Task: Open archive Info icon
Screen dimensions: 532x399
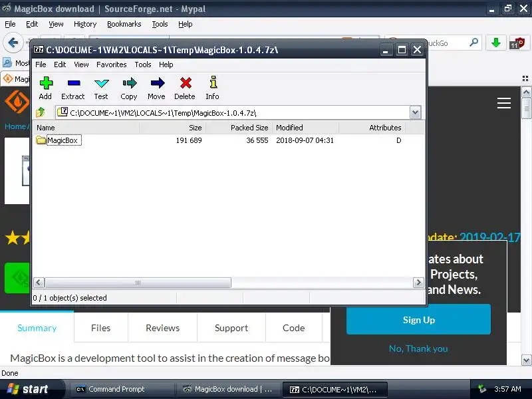Action: click(213, 82)
